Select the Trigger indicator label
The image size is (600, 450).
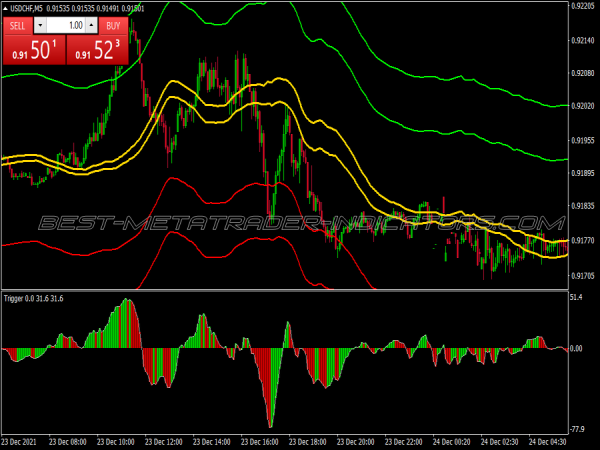(x=17, y=297)
